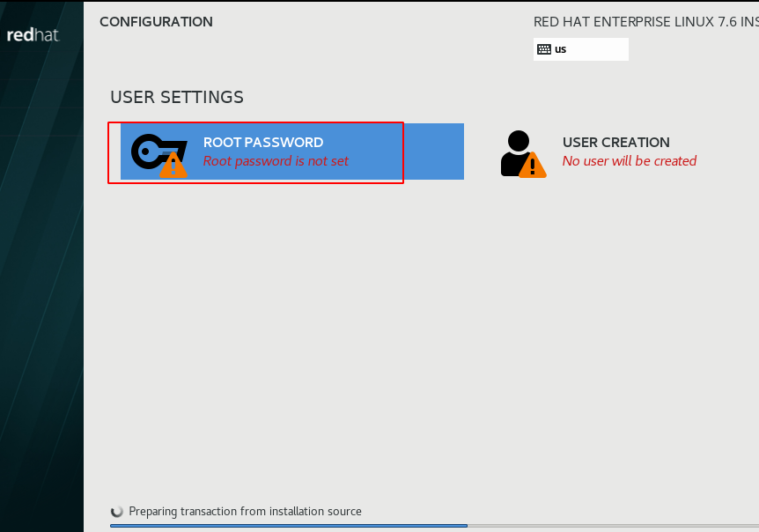Click the keyboard icon beside us
This screenshot has height=532, width=759.
[544, 49]
